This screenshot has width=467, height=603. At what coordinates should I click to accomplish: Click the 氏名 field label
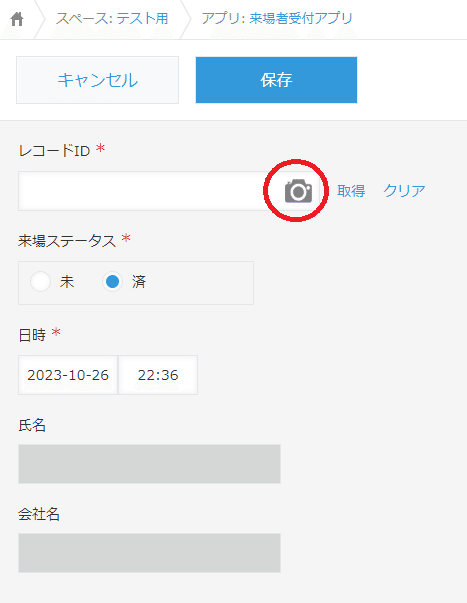coord(32,425)
